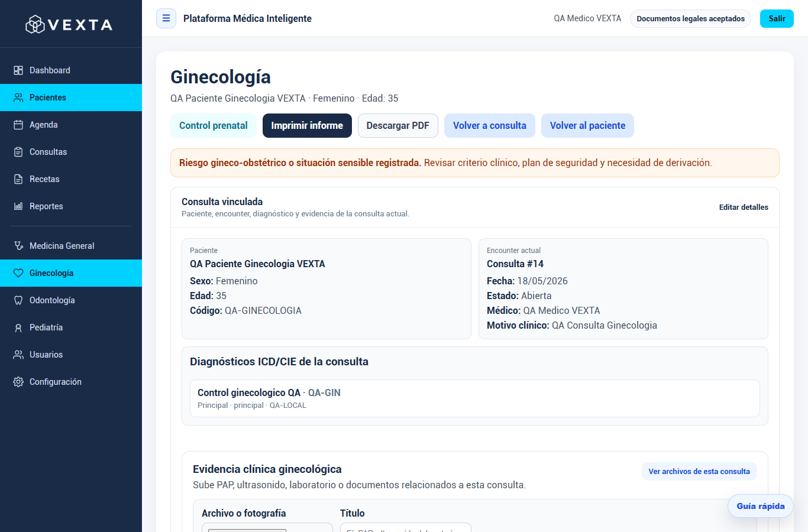This screenshot has height=532, width=808.
Task: Click the Consultas clipboard icon
Action: [x=18, y=152]
